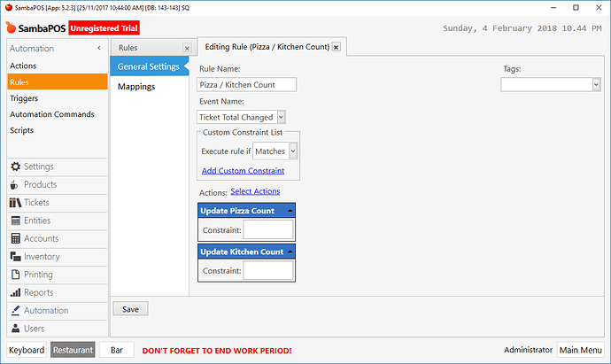Close the Editing Rule tab with its X
This screenshot has height=364, width=611.
pyautogui.click(x=336, y=47)
